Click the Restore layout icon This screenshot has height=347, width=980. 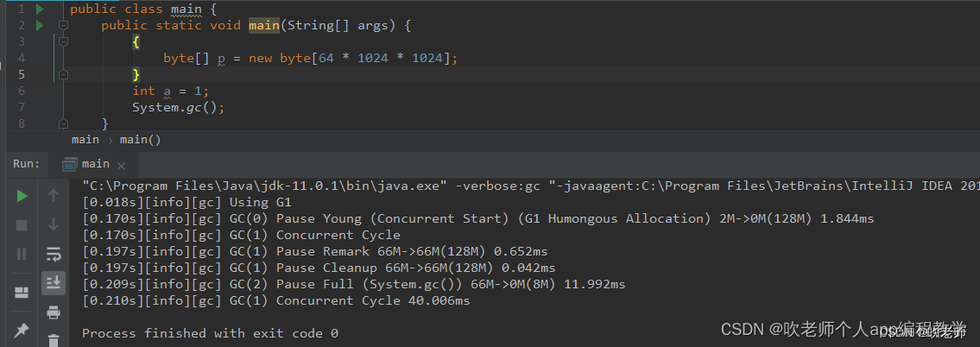[x=22, y=293]
